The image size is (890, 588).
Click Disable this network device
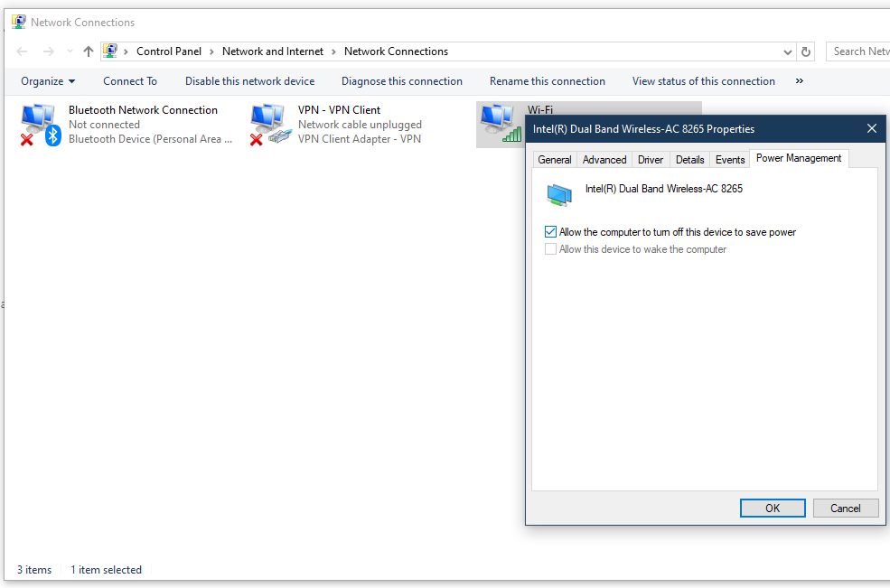point(249,81)
